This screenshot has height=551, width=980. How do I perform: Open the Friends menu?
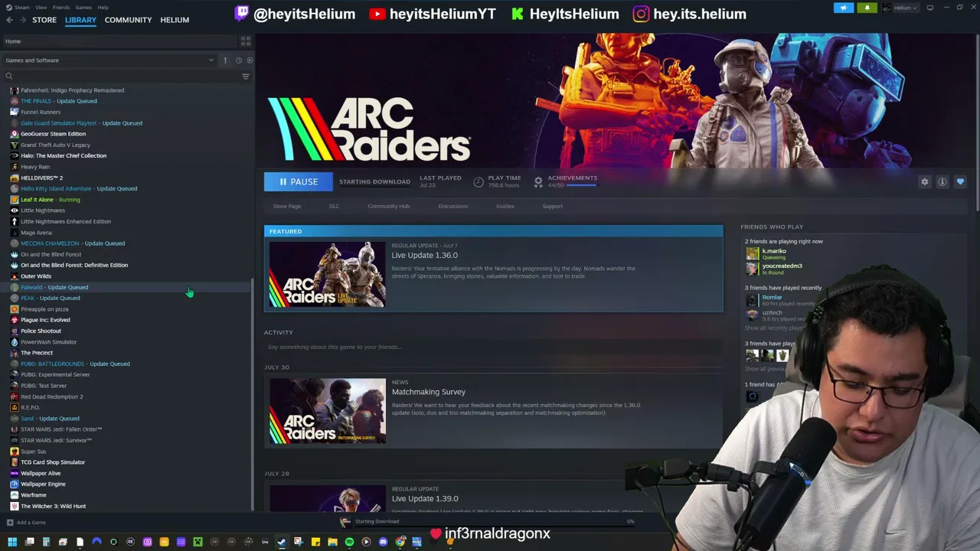[x=60, y=8]
